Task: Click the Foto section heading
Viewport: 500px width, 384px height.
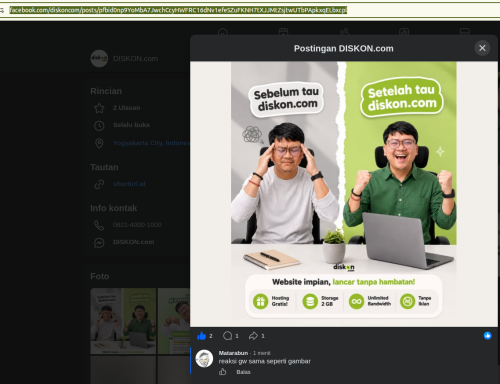Action: click(100, 276)
